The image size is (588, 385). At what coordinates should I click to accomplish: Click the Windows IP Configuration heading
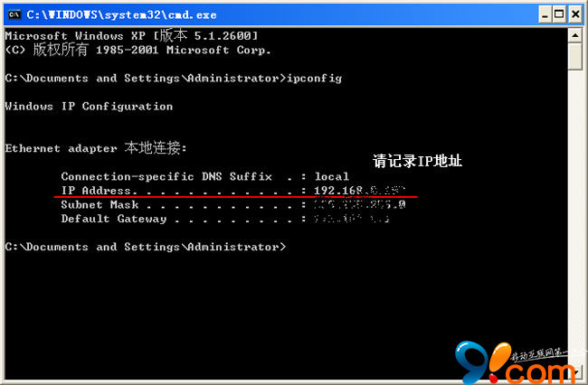pos(89,107)
